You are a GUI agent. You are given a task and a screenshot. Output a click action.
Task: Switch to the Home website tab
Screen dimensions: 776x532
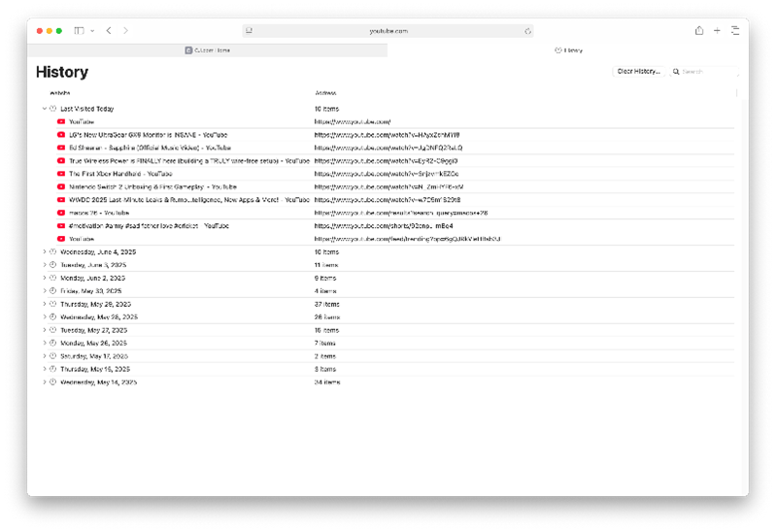(x=208, y=50)
